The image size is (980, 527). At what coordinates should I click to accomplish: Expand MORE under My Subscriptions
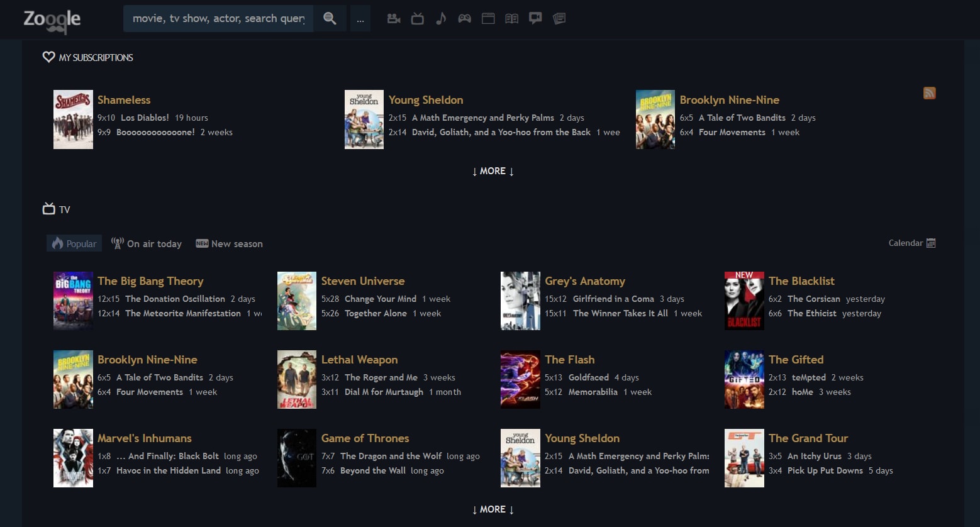493,171
